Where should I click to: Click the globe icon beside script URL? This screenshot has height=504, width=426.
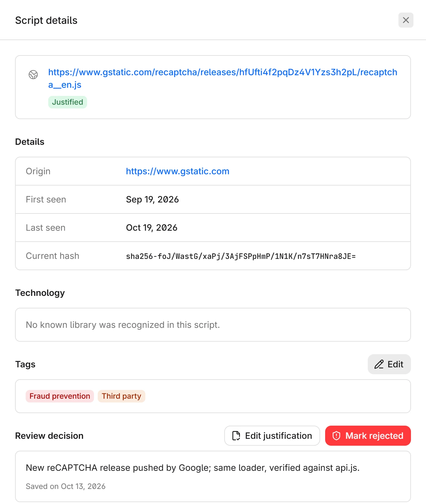[33, 75]
